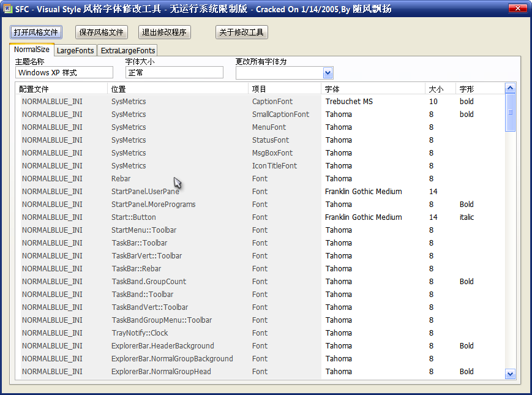The height and width of the screenshot is (395, 532).
Task: Click the 主题名称 field showing Windows XP 样式
Action: [x=64, y=73]
